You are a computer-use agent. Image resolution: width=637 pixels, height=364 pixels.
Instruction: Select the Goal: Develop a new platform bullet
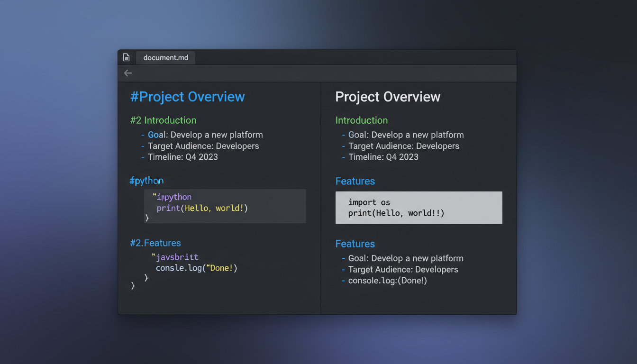(x=405, y=135)
